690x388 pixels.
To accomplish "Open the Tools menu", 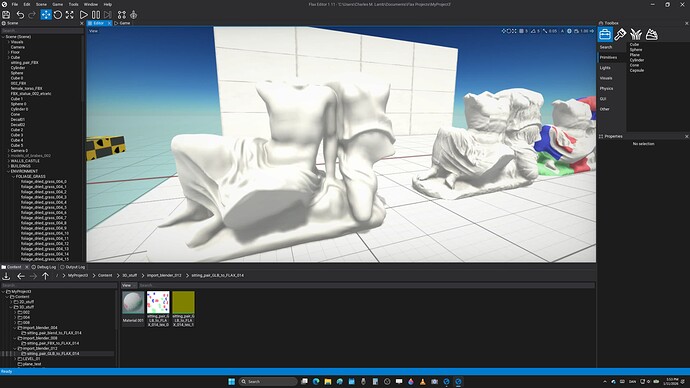I will coord(73,4).
